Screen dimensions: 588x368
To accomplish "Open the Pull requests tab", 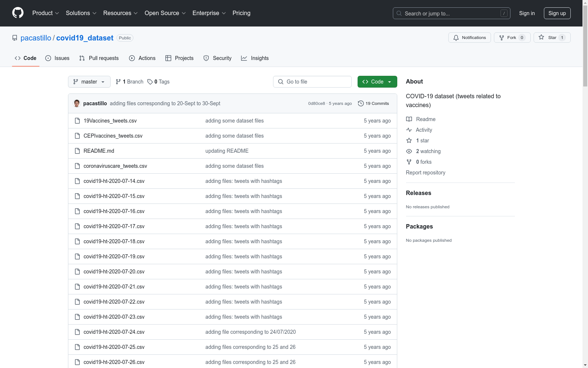I will 99,58.
